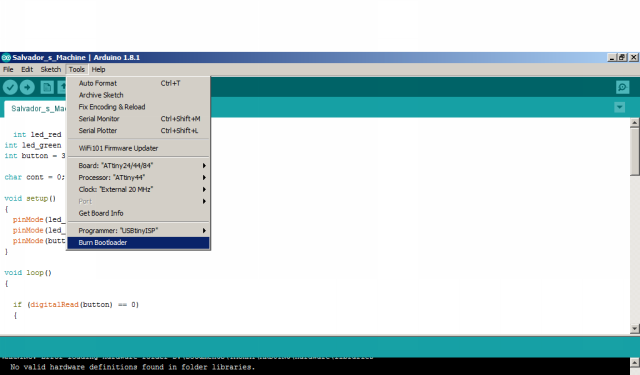Viewport: 640px width, 375px height.
Task: Click the 'int led_green' code line
Action: click(x=33, y=145)
